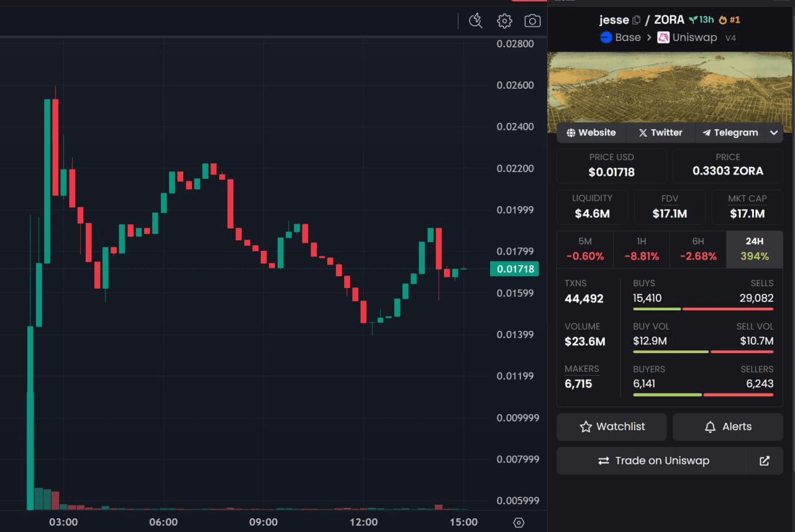Enable Alerts for this pair
795x532 pixels.
[728, 426]
